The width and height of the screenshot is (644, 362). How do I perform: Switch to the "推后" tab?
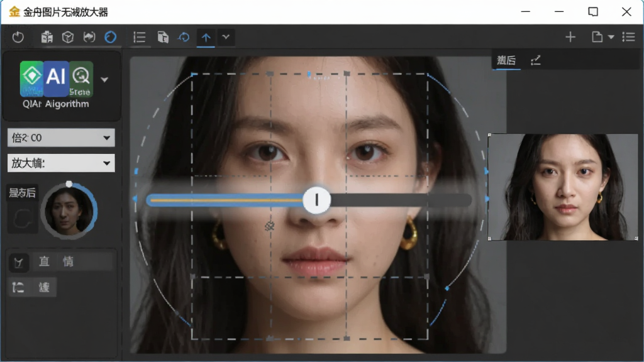click(506, 60)
